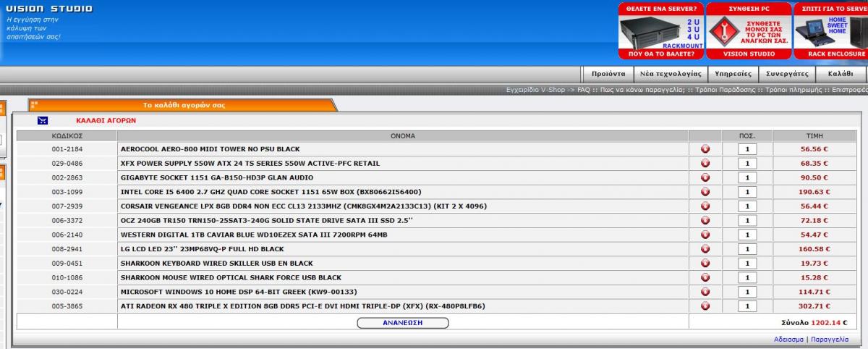Edit quantity for SHARKOON MOUSE SHARK FORCE
The image size is (868, 349).
[747, 277]
